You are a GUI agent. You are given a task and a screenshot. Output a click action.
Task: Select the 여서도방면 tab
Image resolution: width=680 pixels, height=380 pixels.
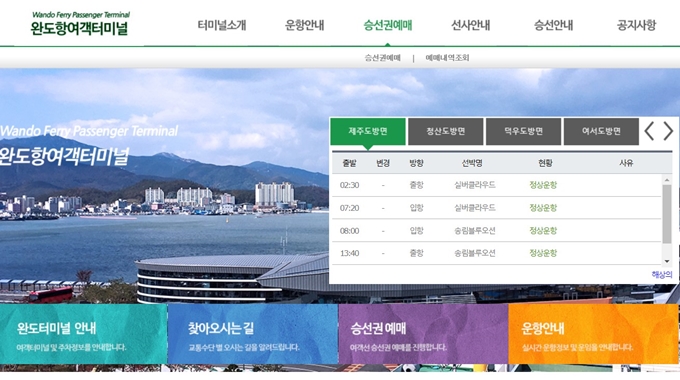pos(601,131)
